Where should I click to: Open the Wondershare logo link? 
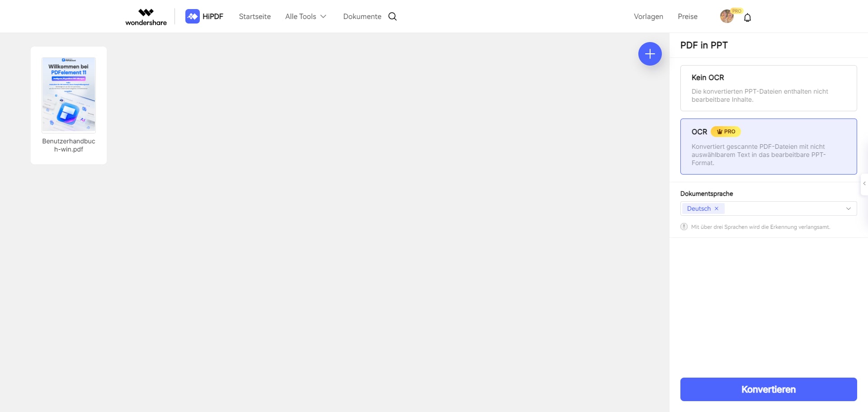pyautogui.click(x=146, y=17)
